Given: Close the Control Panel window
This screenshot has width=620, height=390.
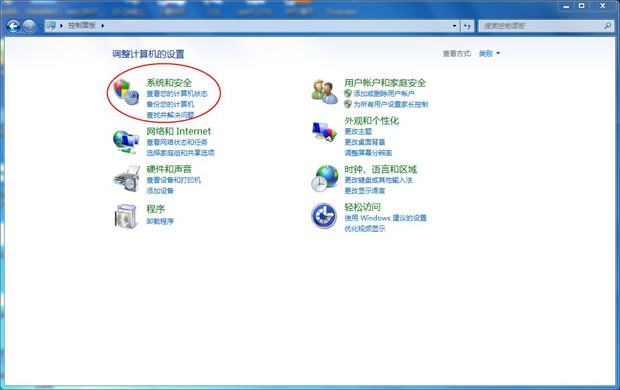Looking at the screenshot, I should click(x=603, y=6).
